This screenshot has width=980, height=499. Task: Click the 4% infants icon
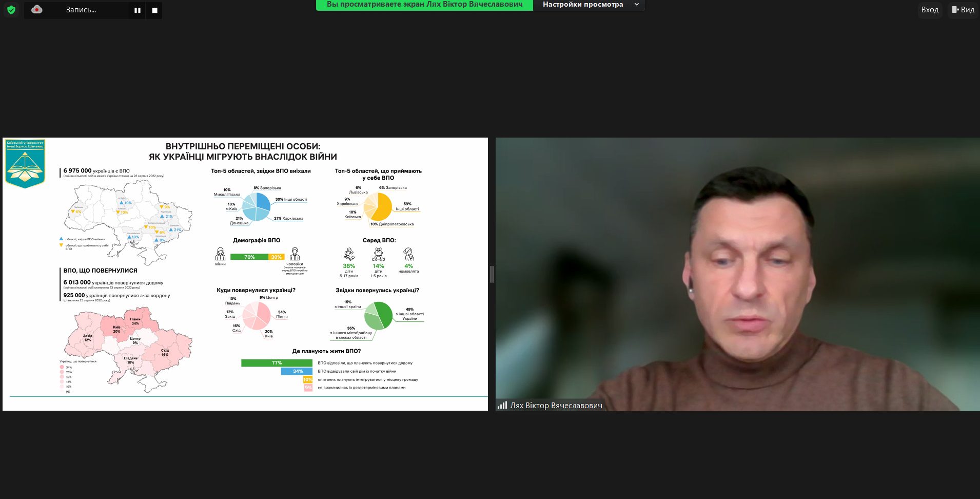pyautogui.click(x=408, y=255)
